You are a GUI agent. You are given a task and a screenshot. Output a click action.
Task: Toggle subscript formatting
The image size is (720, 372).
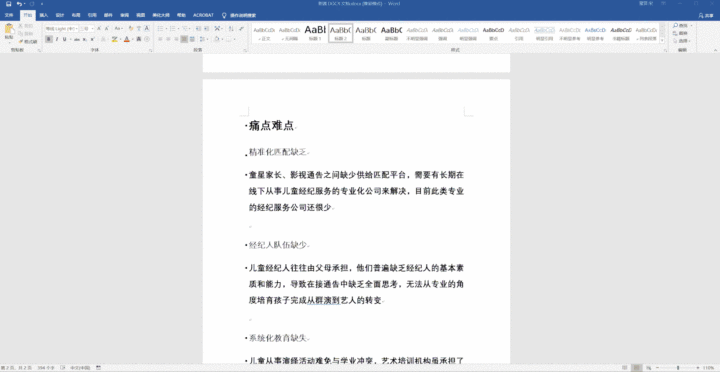click(85, 39)
